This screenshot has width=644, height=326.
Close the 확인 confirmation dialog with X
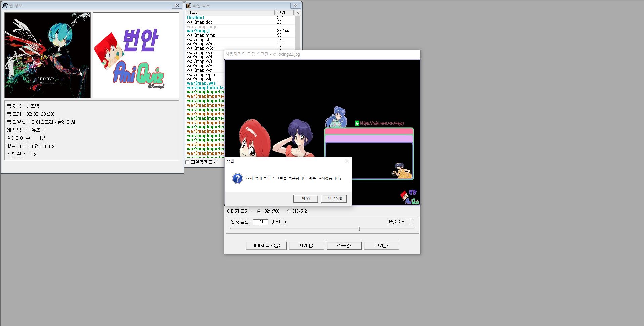tap(347, 161)
